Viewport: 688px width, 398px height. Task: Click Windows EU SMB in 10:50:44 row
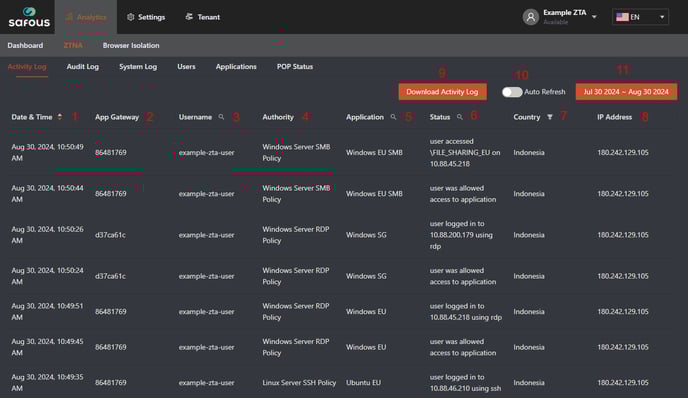tap(374, 194)
